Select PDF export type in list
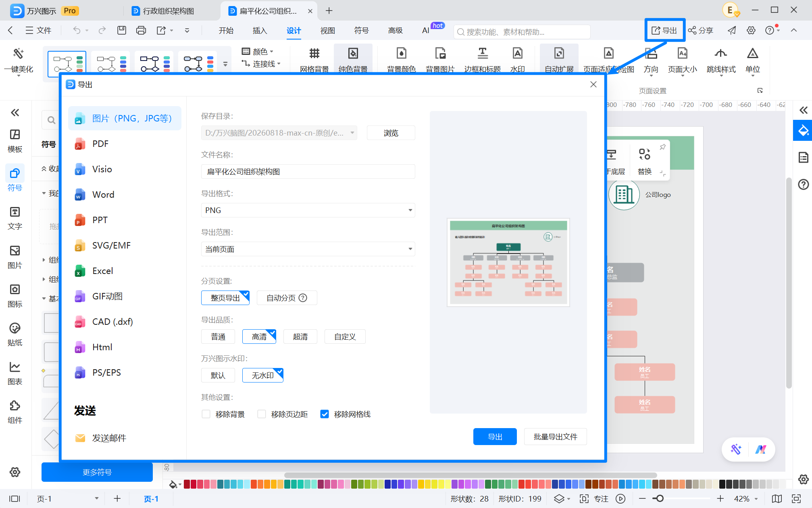The height and width of the screenshot is (508, 812). click(125, 144)
